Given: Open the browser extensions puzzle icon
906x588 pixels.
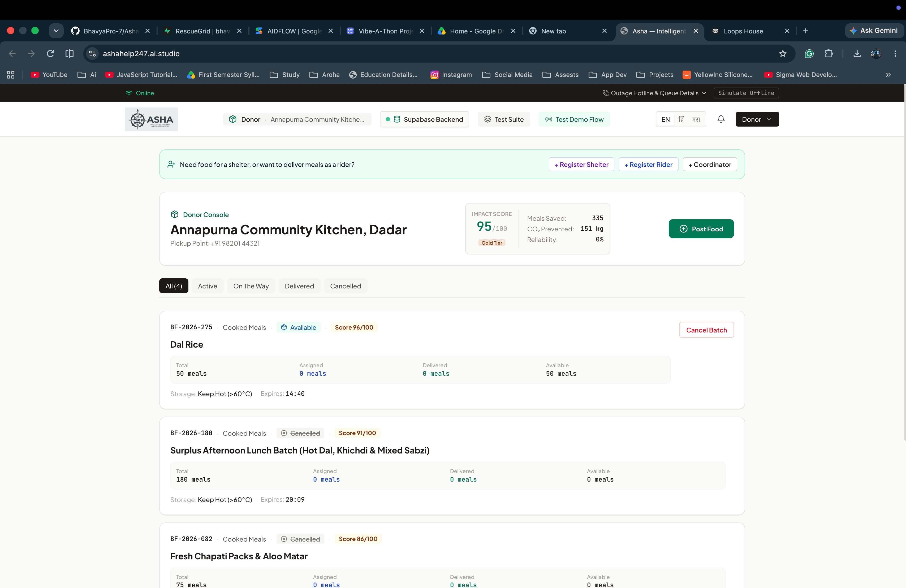Looking at the screenshot, I should [829, 54].
